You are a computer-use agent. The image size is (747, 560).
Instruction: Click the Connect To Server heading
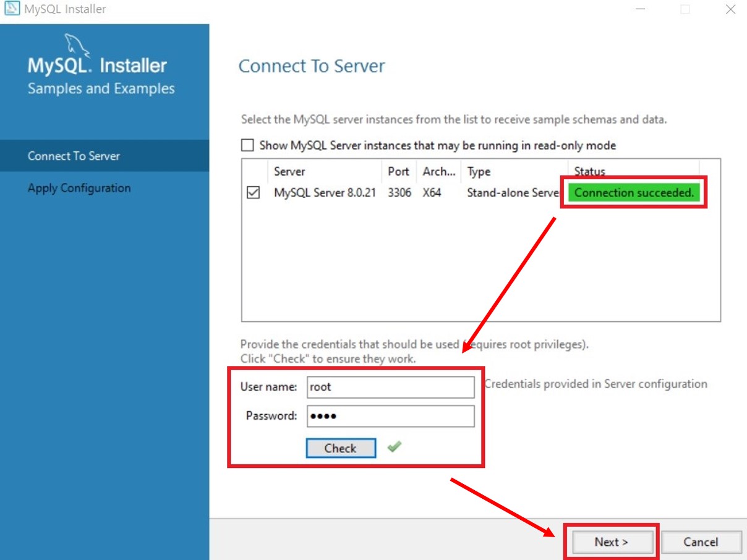(312, 66)
